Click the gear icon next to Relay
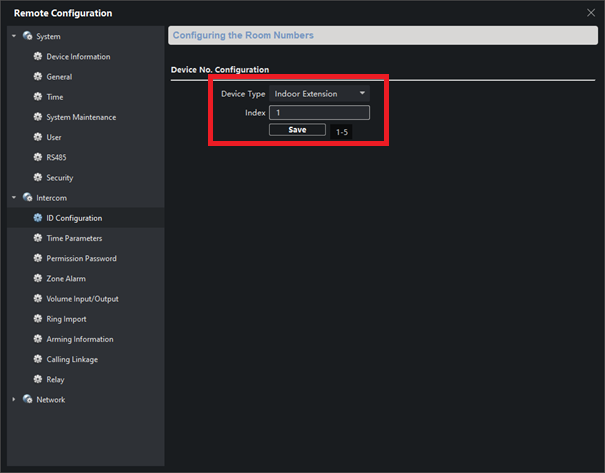 point(38,380)
